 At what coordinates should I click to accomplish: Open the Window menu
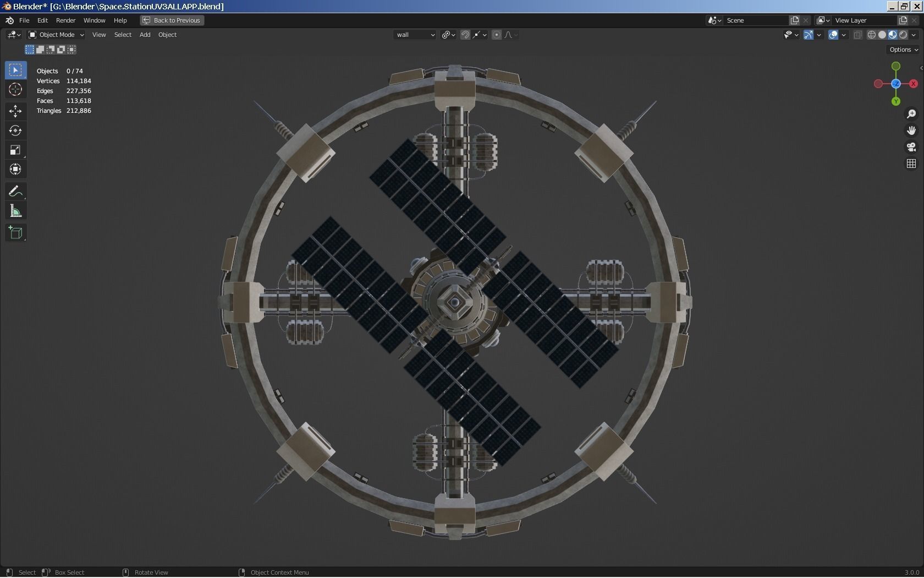[94, 20]
